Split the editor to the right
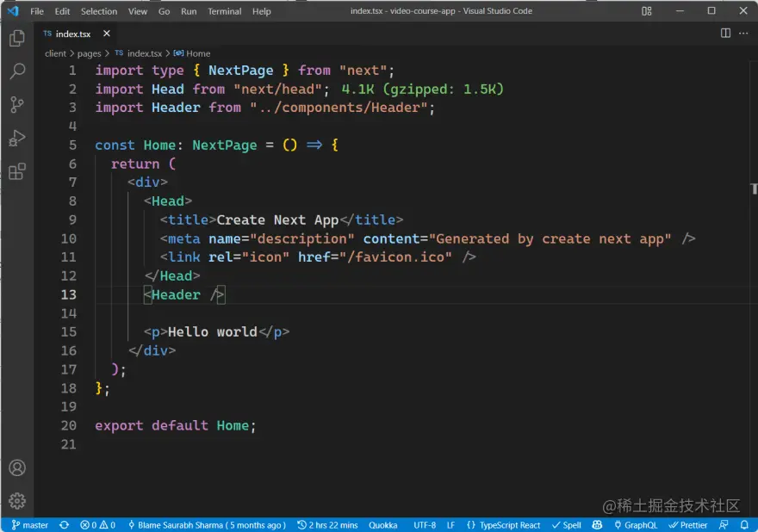The height and width of the screenshot is (532, 758). pos(725,34)
